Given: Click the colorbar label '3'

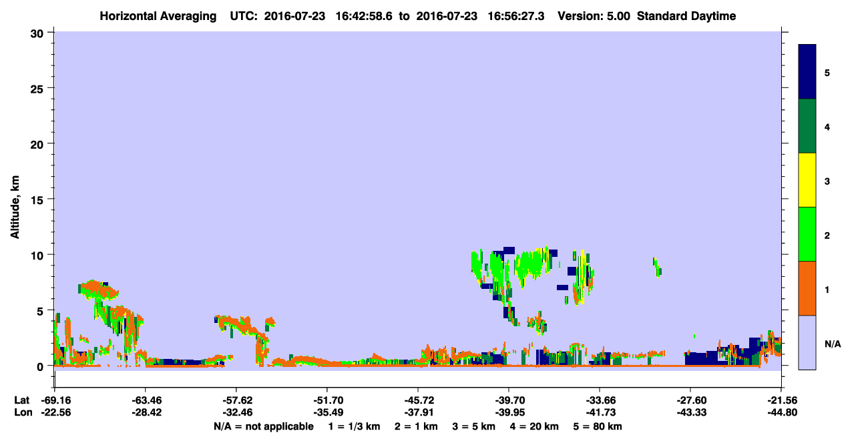Looking at the screenshot, I should coord(827,180).
